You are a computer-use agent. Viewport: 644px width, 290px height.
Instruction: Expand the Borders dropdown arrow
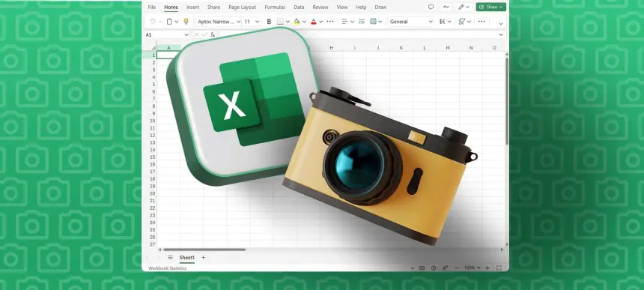(x=288, y=22)
